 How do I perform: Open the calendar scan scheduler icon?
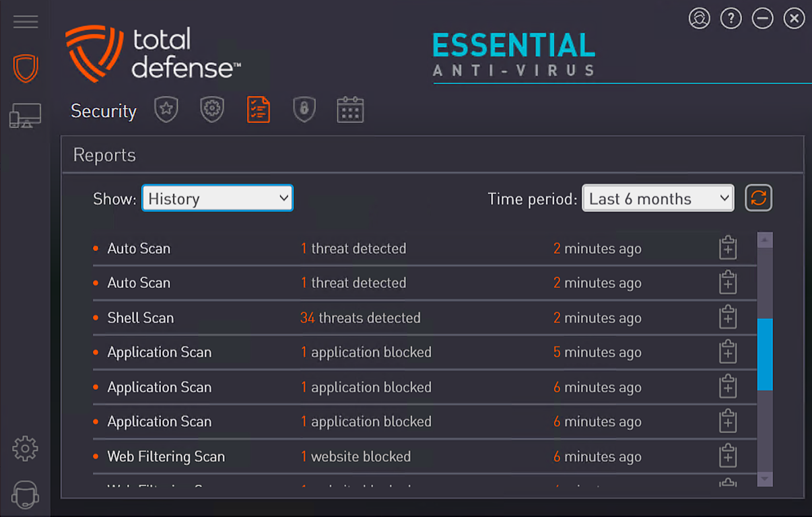pos(350,109)
